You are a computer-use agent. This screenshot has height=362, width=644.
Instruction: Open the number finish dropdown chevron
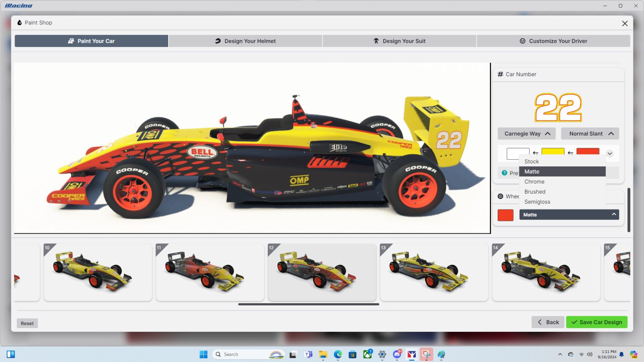pos(610,153)
